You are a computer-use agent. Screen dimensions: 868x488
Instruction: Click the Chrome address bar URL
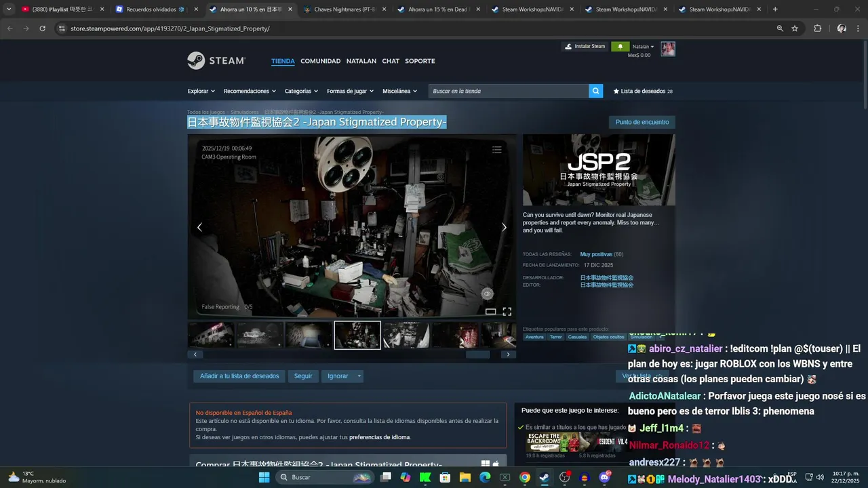coord(170,28)
